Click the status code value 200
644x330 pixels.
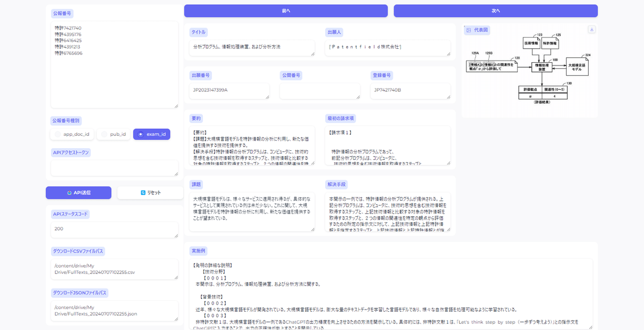pos(59,229)
